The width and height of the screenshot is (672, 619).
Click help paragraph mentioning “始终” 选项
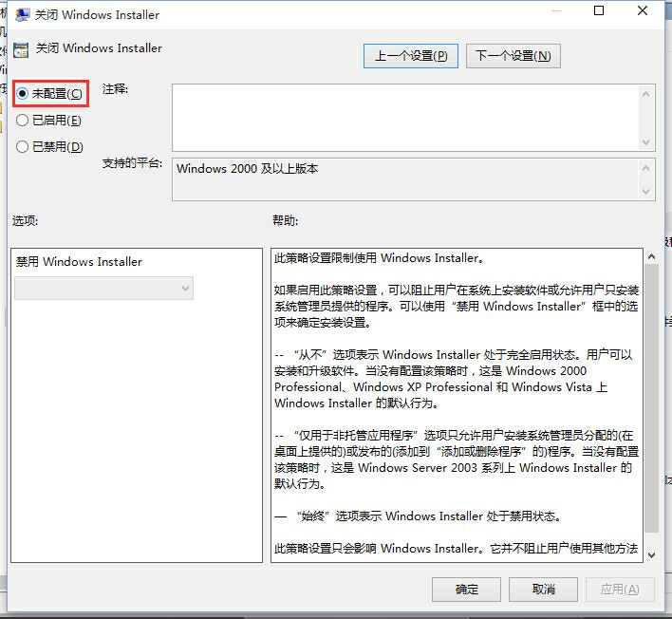(x=418, y=516)
